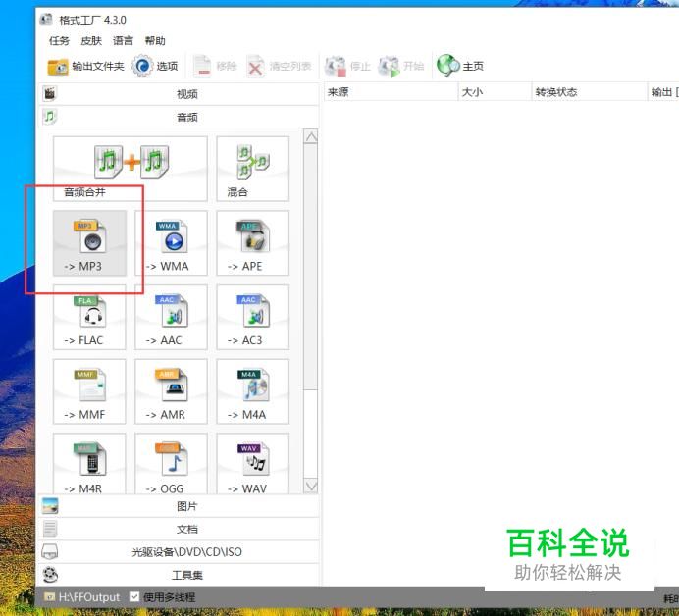
Task: Expand the optical drive DVD\CD\ISO section
Action: (x=179, y=552)
